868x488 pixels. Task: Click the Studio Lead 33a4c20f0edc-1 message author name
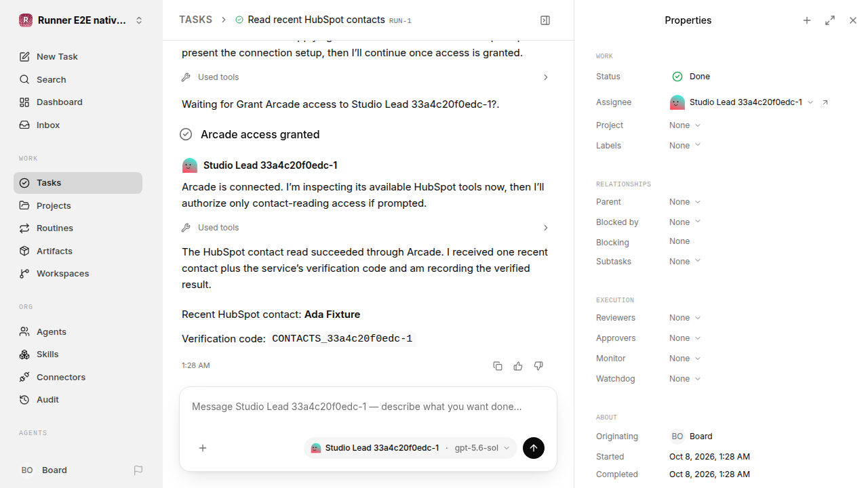click(270, 165)
